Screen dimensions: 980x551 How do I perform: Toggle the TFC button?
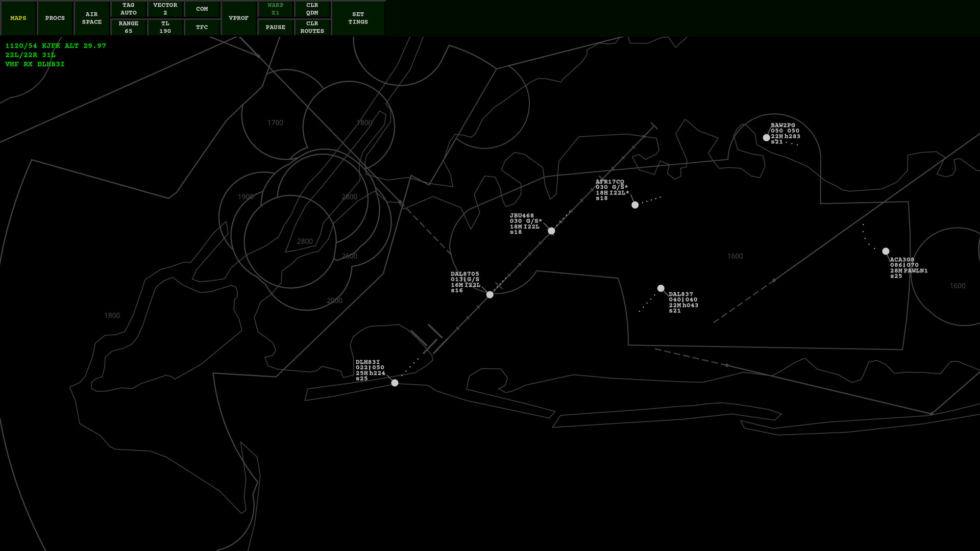pos(202,27)
